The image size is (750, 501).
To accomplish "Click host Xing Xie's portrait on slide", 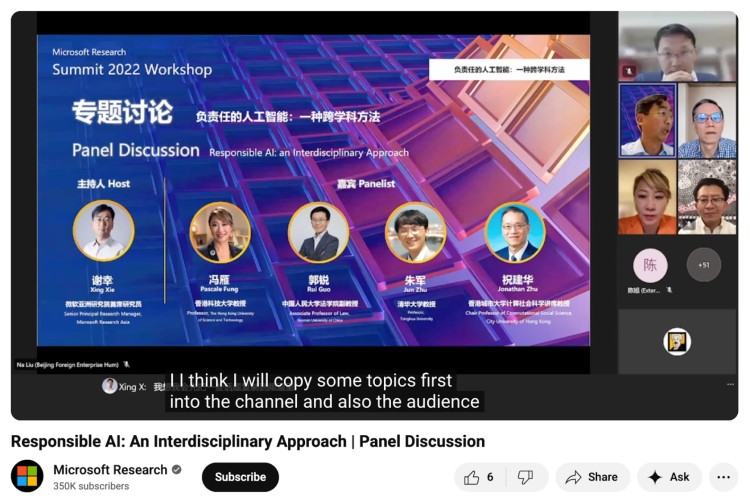I will pyautogui.click(x=103, y=231).
